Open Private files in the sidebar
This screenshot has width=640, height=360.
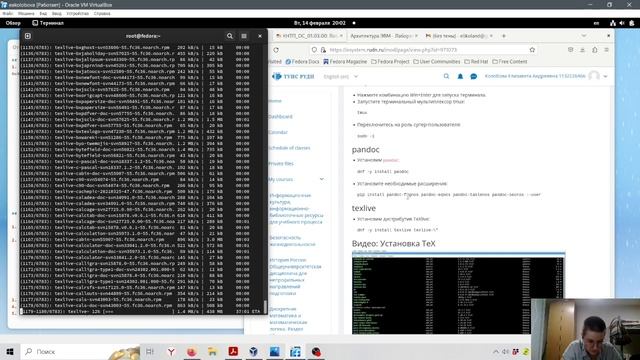281,163
